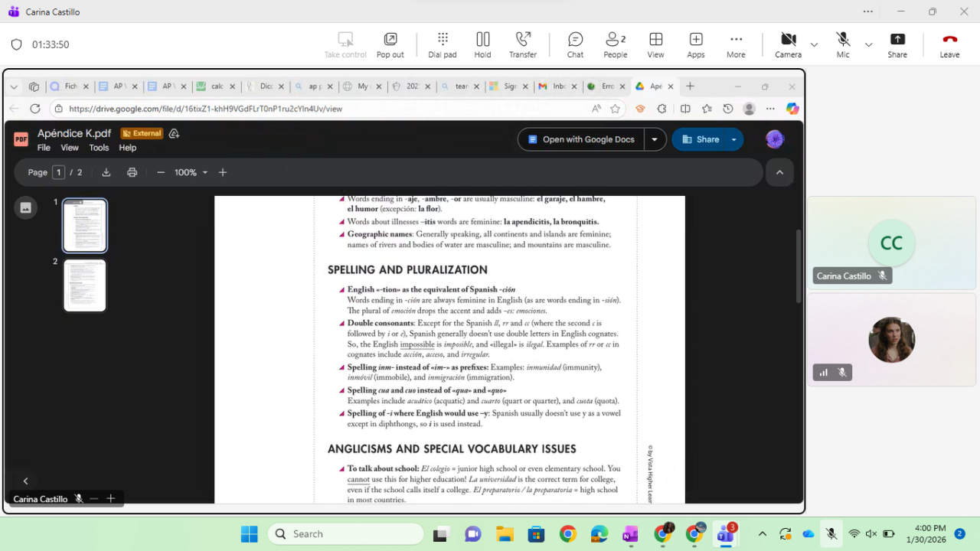Show the People participants list
Image resolution: width=980 pixels, height=551 pixels.
click(x=615, y=44)
